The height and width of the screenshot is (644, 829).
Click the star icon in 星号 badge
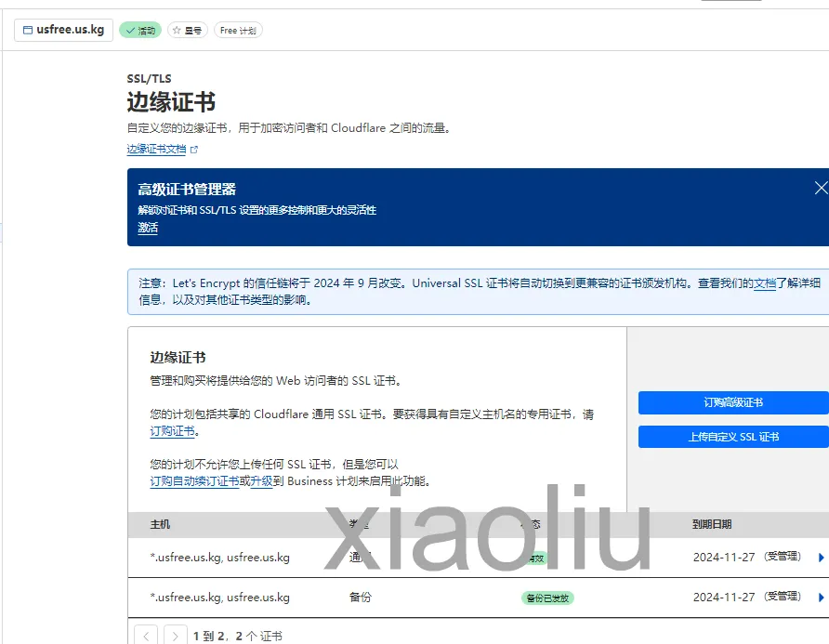pyautogui.click(x=177, y=30)
